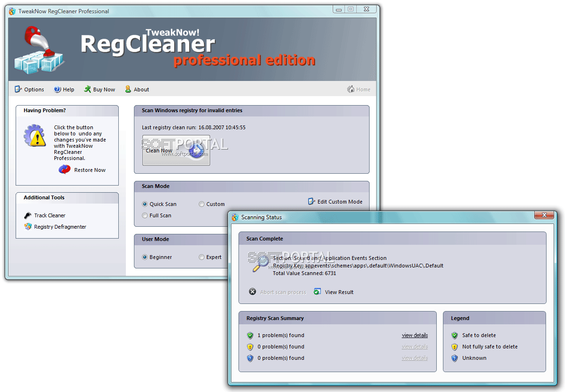
Task: Click the Buy Now green figure icon
Action: (87, 89)
